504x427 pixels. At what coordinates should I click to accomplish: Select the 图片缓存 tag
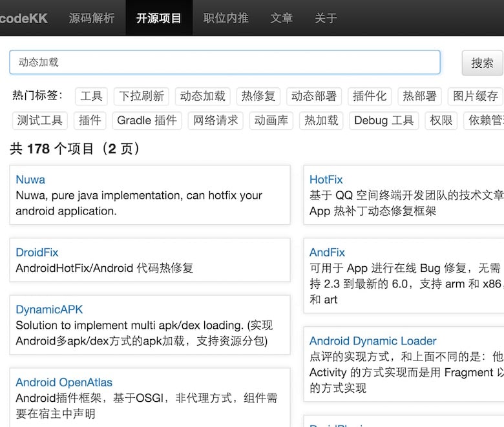(x=476, y=96)
